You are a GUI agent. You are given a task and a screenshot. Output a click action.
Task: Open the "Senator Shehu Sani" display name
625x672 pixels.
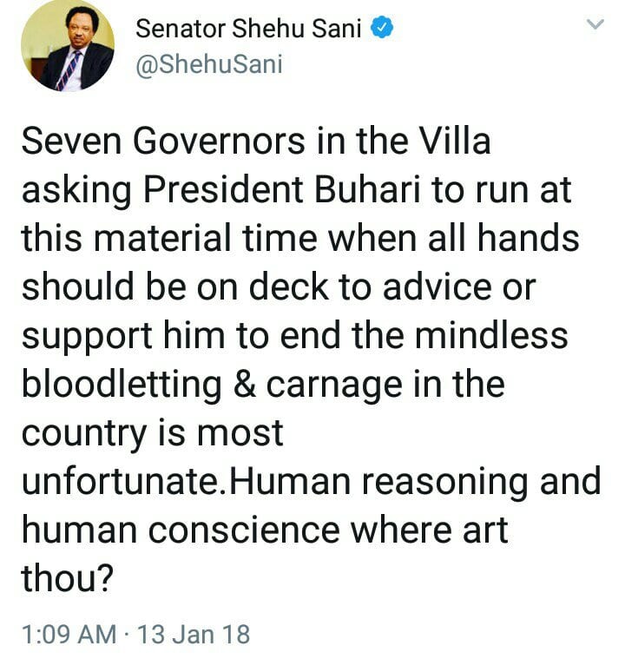coord(251,29)
